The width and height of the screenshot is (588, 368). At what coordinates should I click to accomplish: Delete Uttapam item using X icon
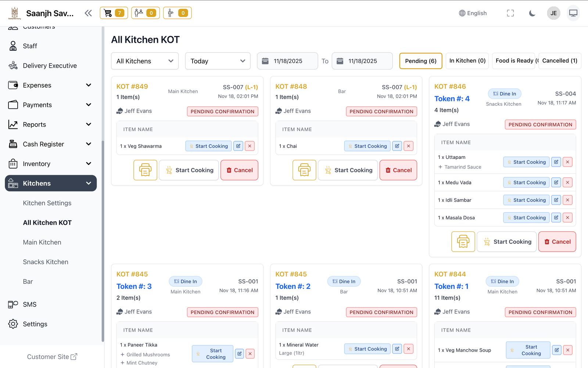point(567,162)
